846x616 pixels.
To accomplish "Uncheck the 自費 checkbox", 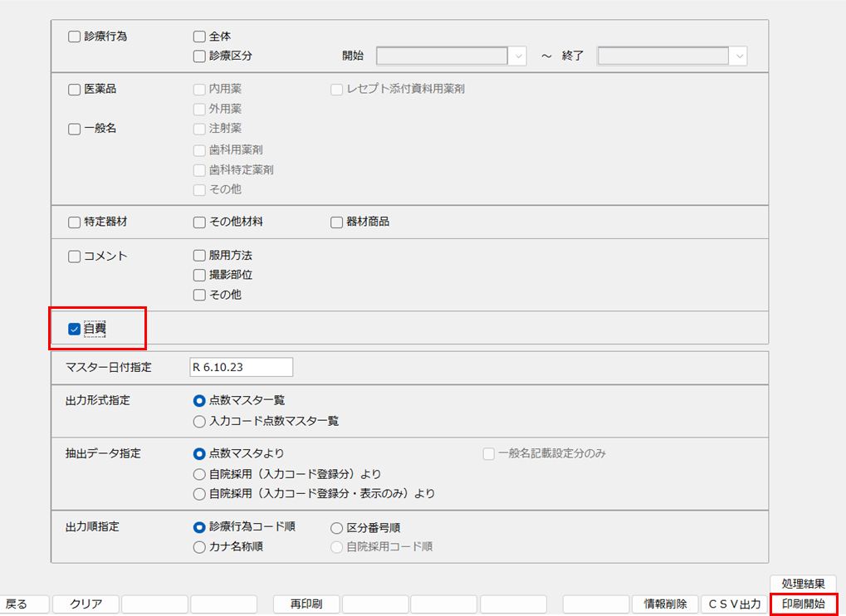I will [x=75, y=330].
